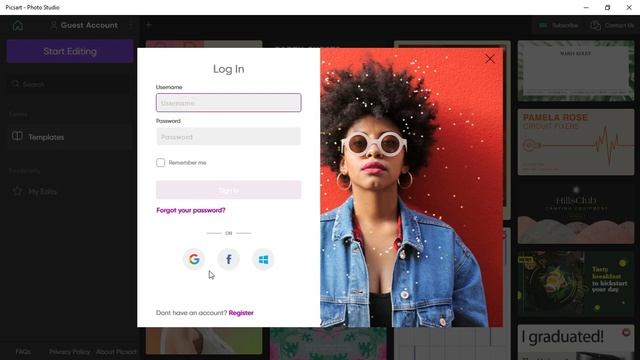
Task: Sign in with the Google icon
Action: (x=194, y=259)
